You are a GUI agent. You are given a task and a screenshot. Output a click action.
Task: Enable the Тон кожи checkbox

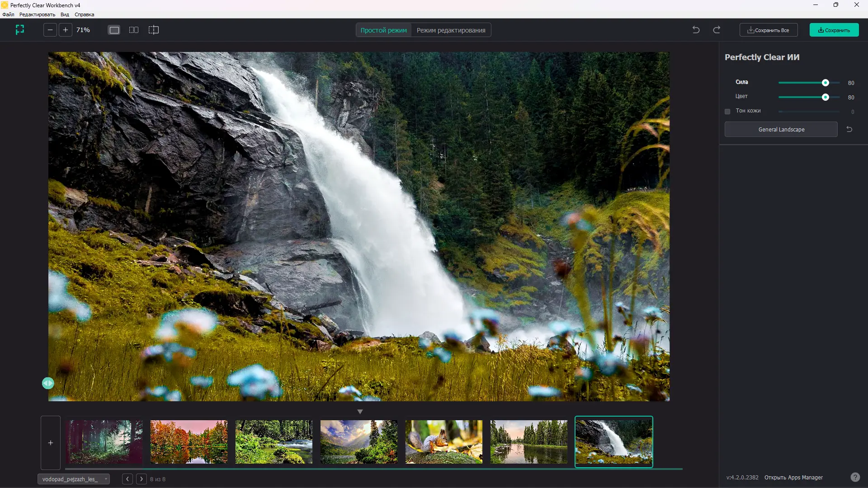coord(727,112)
